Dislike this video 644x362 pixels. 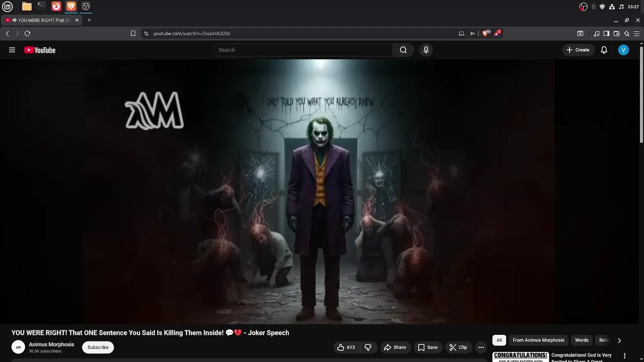point(368,347)
